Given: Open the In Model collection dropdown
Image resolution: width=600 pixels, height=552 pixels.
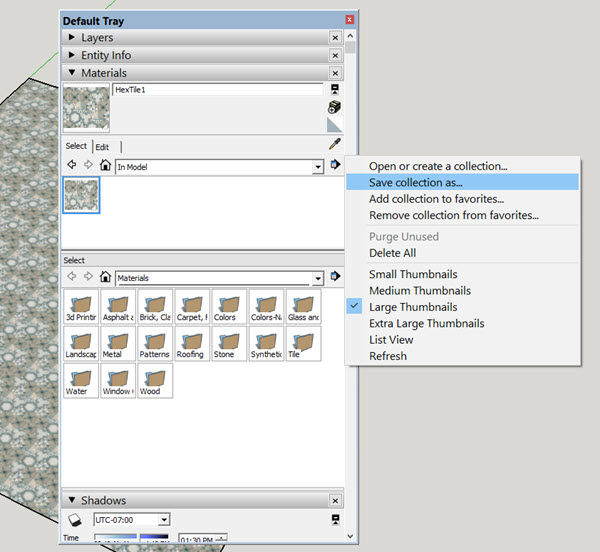Looking at the screenshot, I should pos(318,166).
